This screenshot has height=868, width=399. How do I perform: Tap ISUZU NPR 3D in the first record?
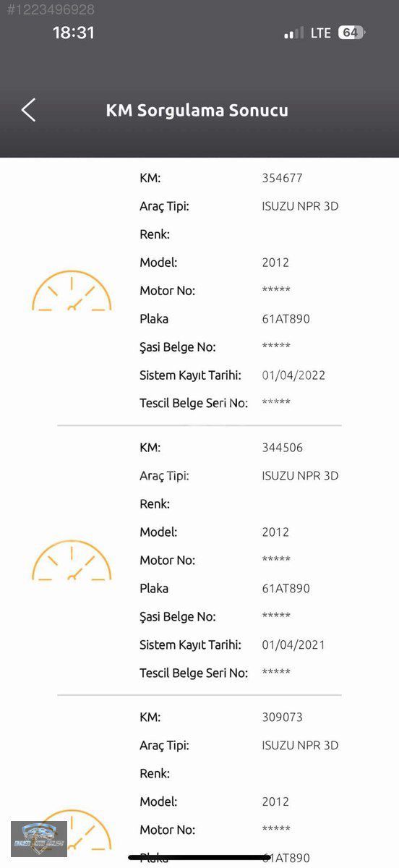(300, 206)
